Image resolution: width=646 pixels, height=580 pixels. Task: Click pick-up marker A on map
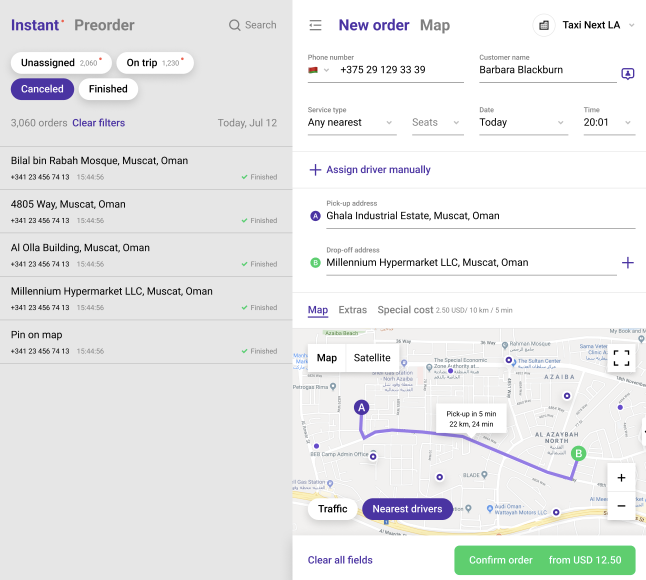(362, 407)
